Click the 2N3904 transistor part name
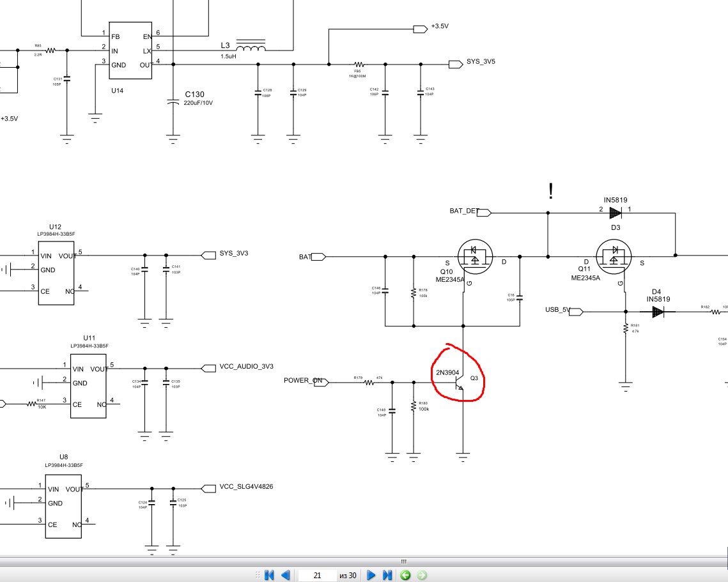 click(447, 372)
